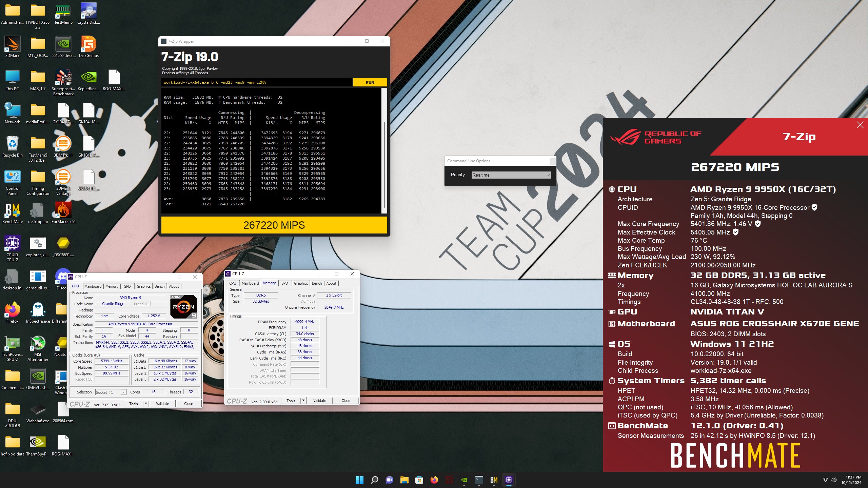Viewport: 868px width, 488px height.
Task: Launch the 3DMark 11 shortcut
Action: (x=63, y=147)
